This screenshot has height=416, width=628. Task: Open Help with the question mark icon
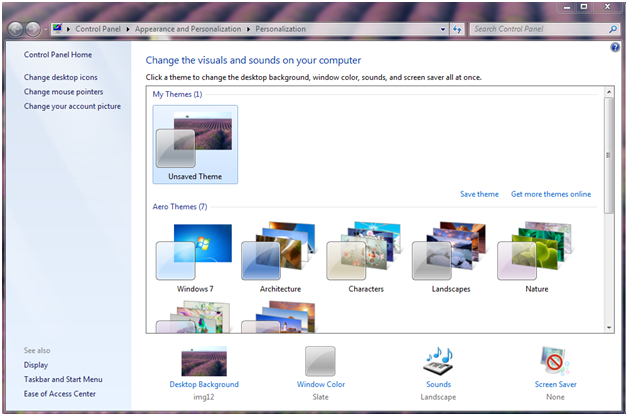pos(615,48)
